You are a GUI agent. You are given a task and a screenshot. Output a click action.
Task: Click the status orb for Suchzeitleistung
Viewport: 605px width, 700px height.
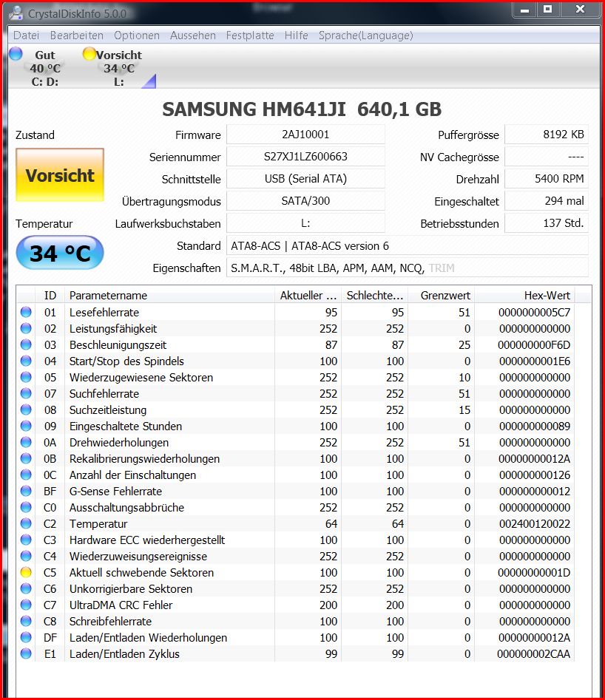26,410
